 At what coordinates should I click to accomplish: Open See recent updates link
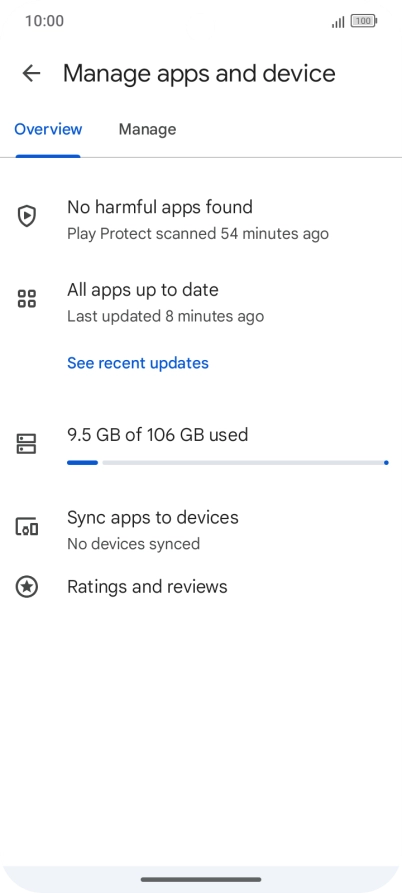click(138, 363)
